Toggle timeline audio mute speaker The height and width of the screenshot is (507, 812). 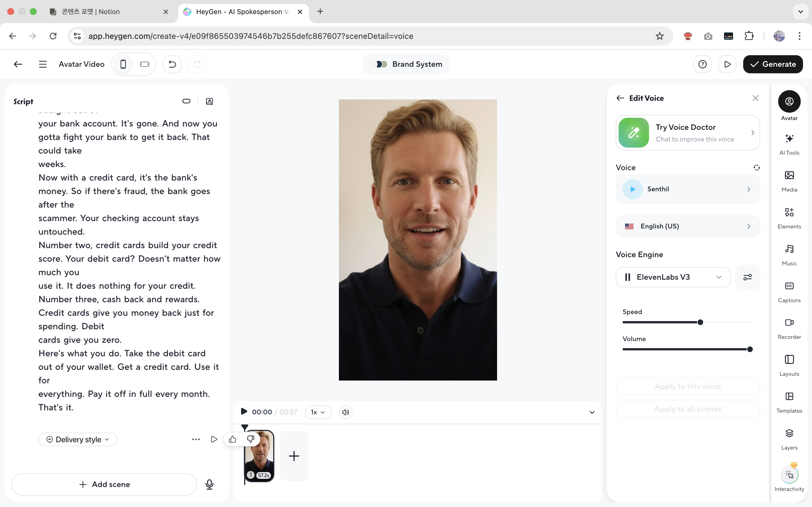(x=345, y=412)
